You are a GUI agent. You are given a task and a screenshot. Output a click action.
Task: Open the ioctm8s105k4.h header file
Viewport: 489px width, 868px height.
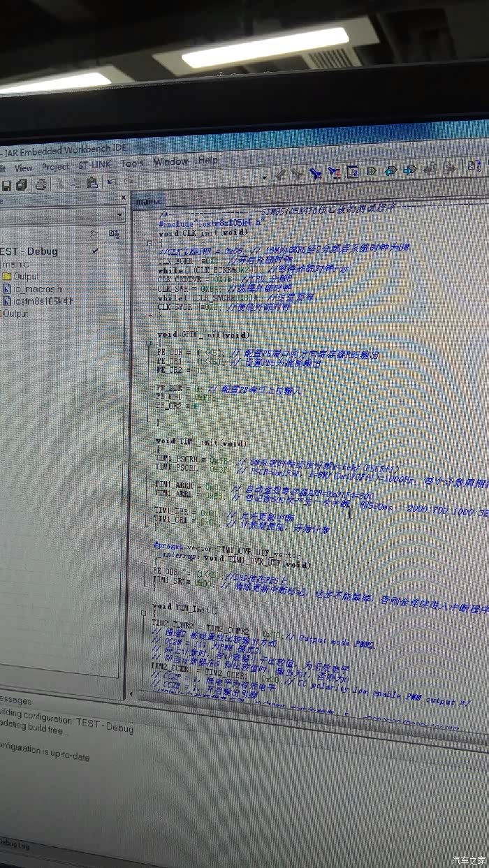(x=43, y=301)
